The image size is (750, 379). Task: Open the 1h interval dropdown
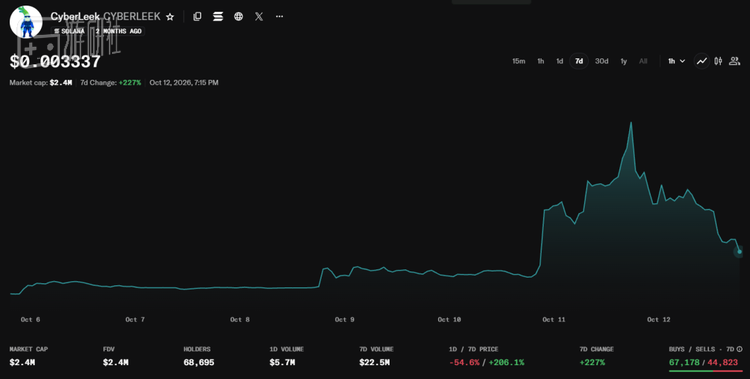676,61
